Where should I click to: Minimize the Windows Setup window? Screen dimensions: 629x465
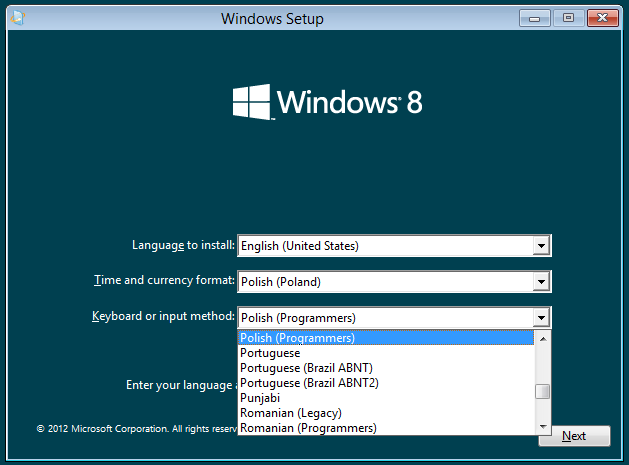[x=535, y=18]
